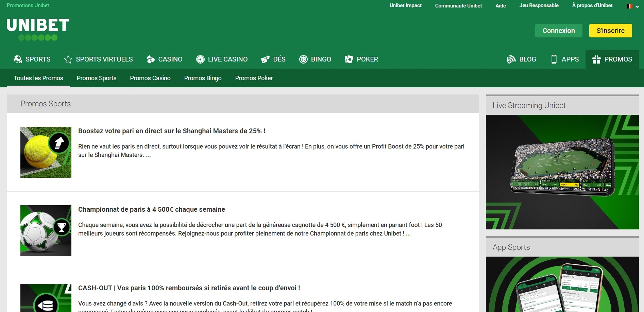Click the App Sports phones banner image
Viewport: 644px width, 312px height.
pyautogui.click(x=562, y=284)
